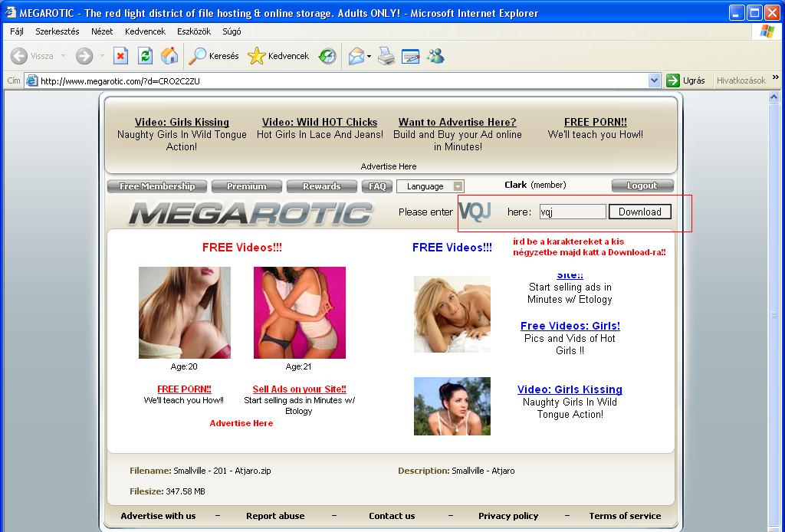Go to the Home page icon

tap(169, 56)
